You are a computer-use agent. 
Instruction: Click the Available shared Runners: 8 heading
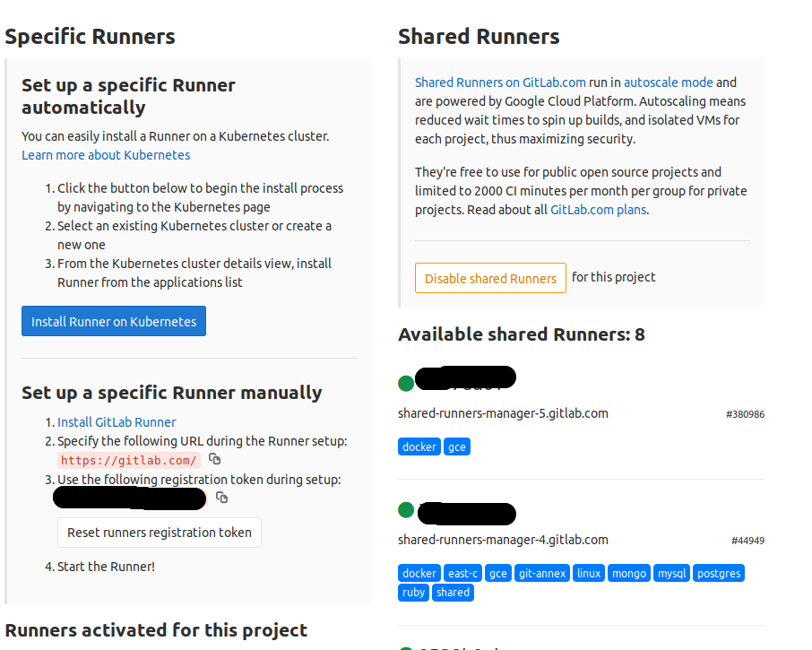522,334
